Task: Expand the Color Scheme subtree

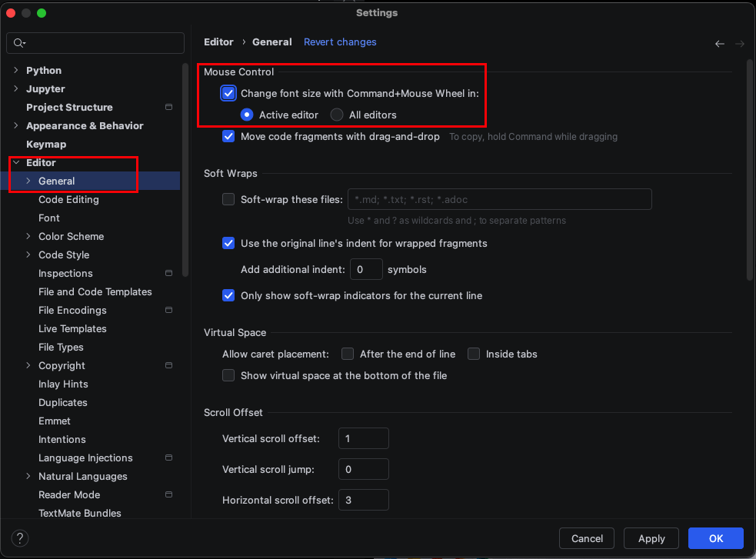Action: 28,236
